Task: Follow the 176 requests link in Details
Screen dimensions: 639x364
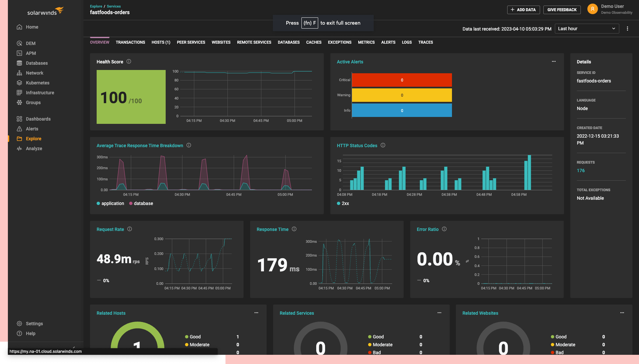Action: point(580,171)
